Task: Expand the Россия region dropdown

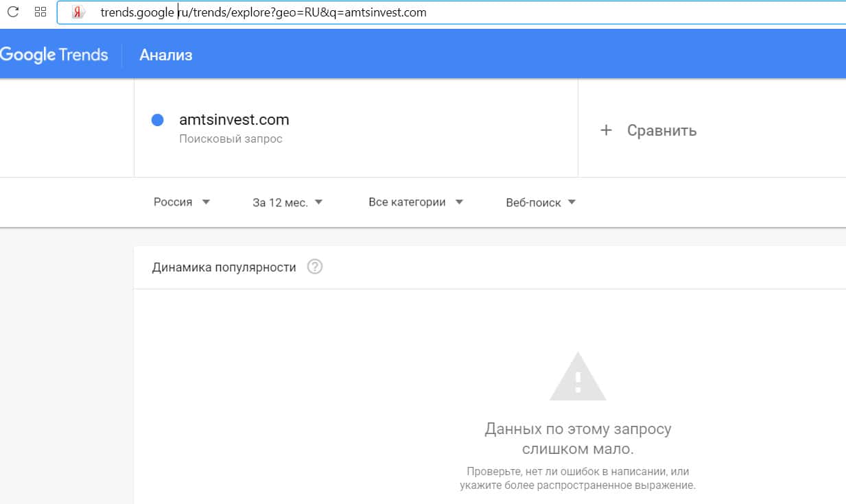Action: coord(182,202)
